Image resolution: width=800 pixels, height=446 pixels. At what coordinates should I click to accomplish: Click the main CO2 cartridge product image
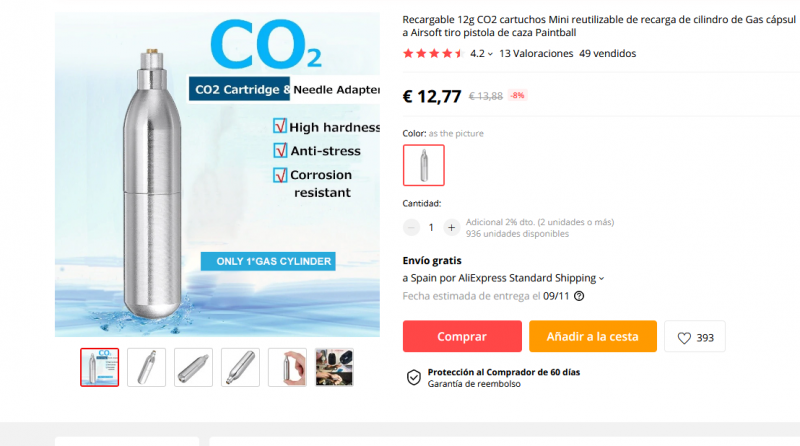pos(218,175)
